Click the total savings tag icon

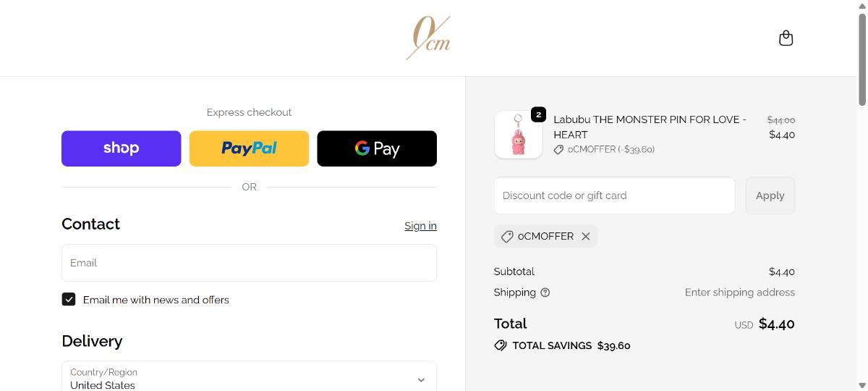pyautogui.click(x=501, y=345)
